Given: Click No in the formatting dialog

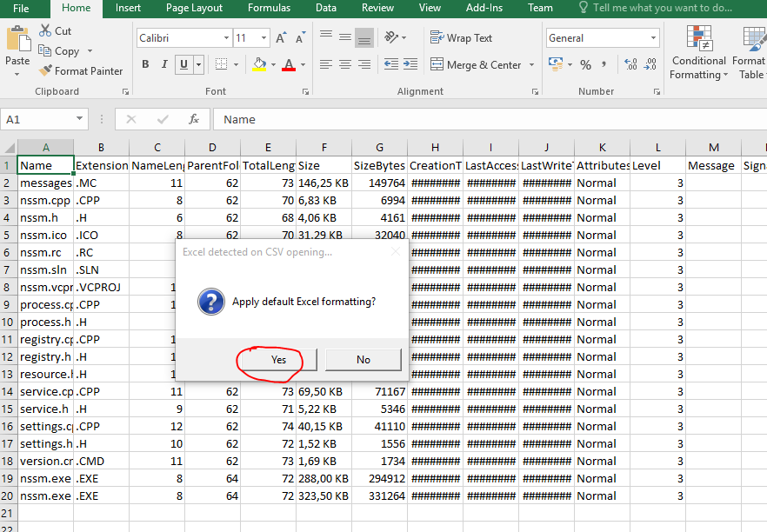Looking at the screenshot, I should 363,360.
